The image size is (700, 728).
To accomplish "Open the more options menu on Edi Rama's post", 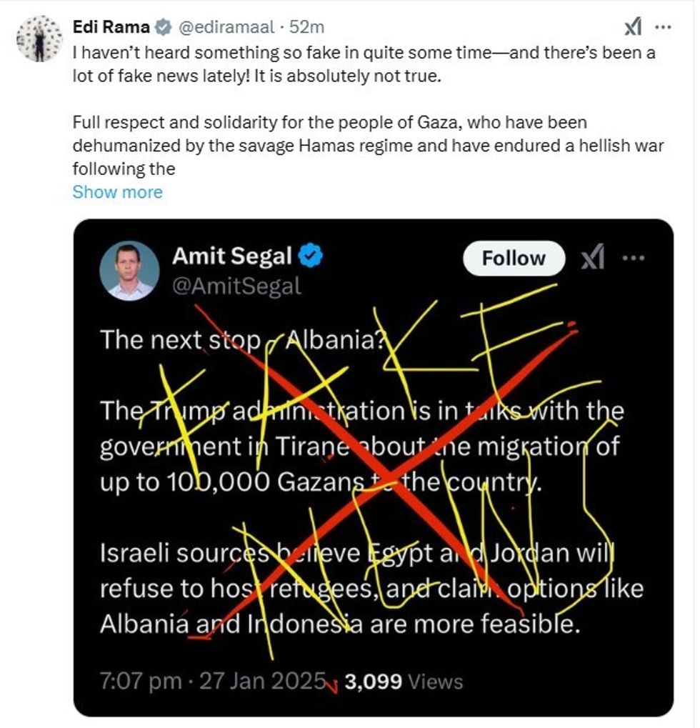I will [x=664, y=27].
